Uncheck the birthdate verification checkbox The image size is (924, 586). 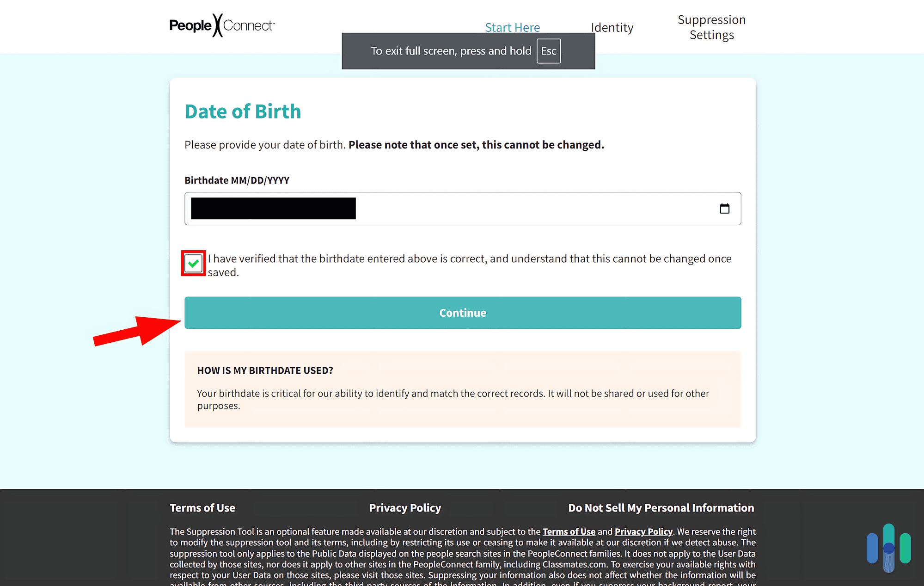point(193,263)
